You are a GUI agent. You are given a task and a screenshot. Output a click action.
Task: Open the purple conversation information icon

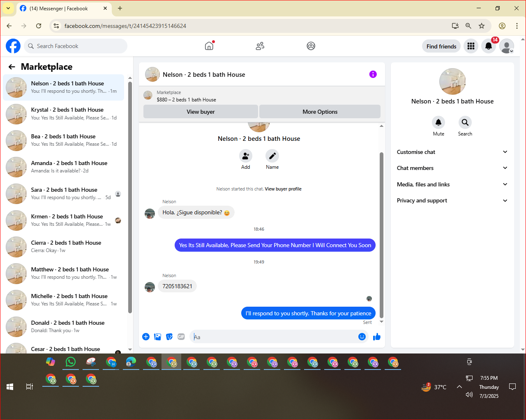click(x=373, y=74)
